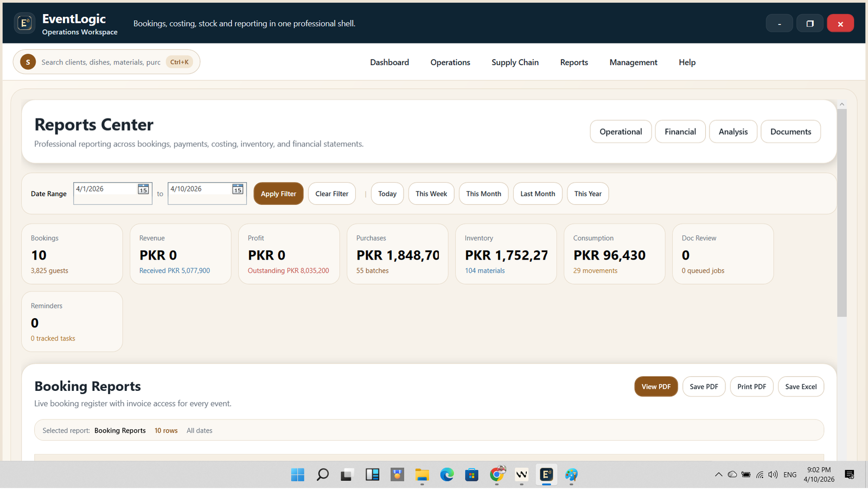Select the Last Month quick filter
This screenshot has width=868, height=489.
(x=538, y=194)
